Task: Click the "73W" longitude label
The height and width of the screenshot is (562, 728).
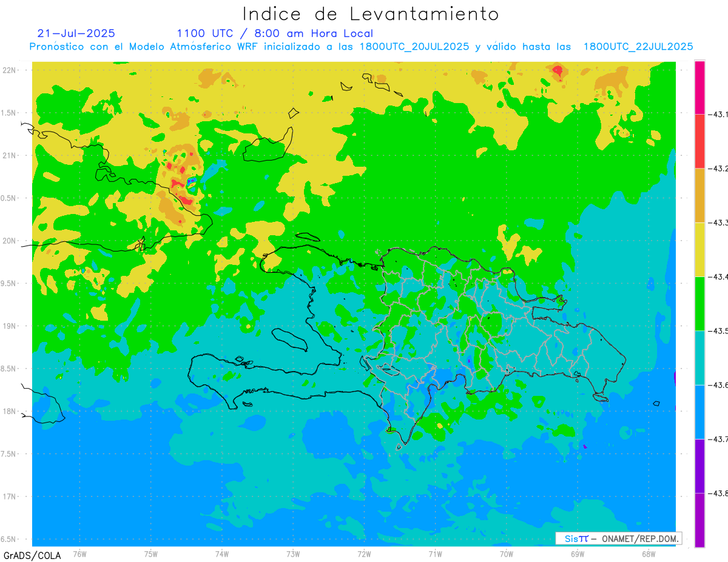Action: point(293,554)
